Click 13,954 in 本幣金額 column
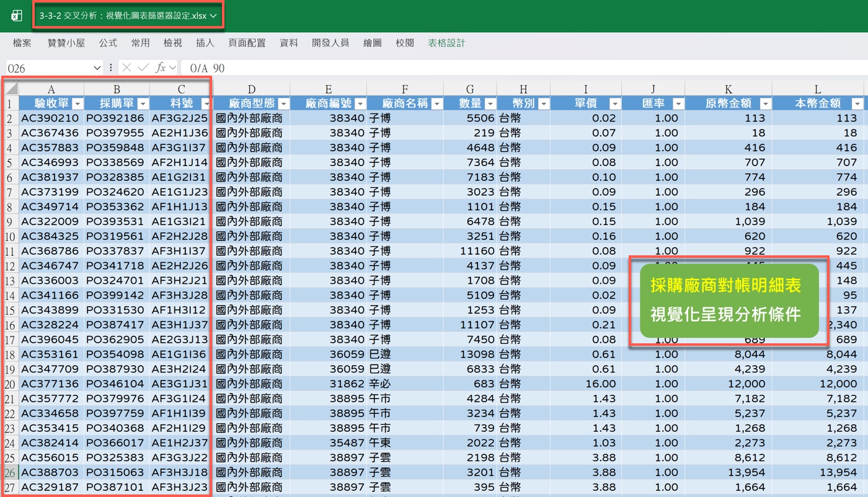 [x=818, y=472]
